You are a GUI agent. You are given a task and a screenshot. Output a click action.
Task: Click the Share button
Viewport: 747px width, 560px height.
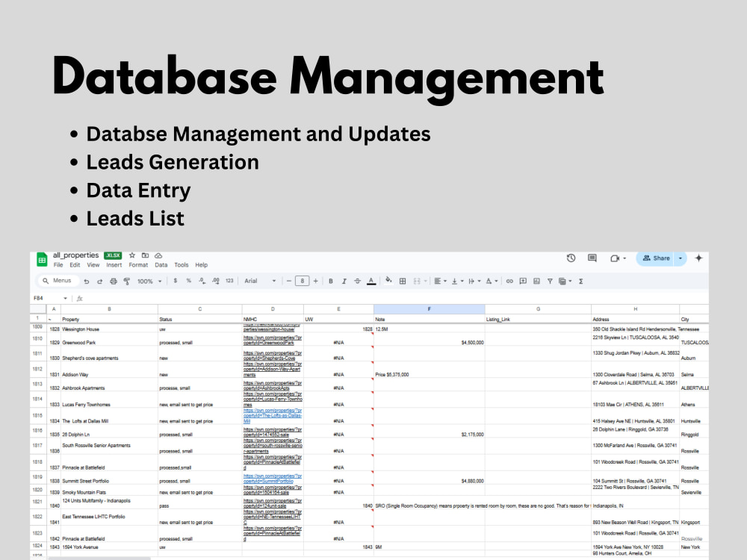[x=656, y=258]
